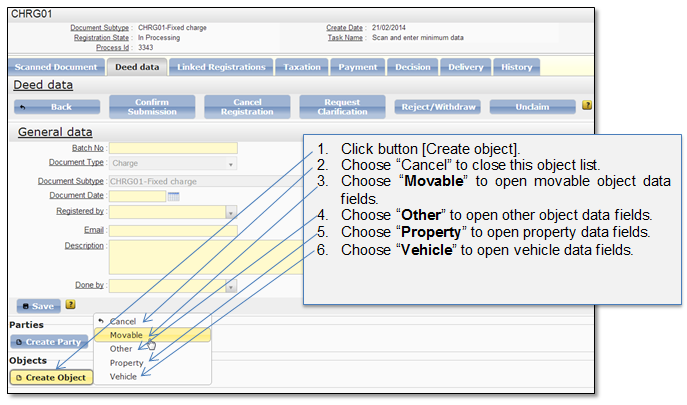The height and width of the screenshot is (405, 687).
Task: Click the Document Subtype field
Action: [x=206, y=181]
